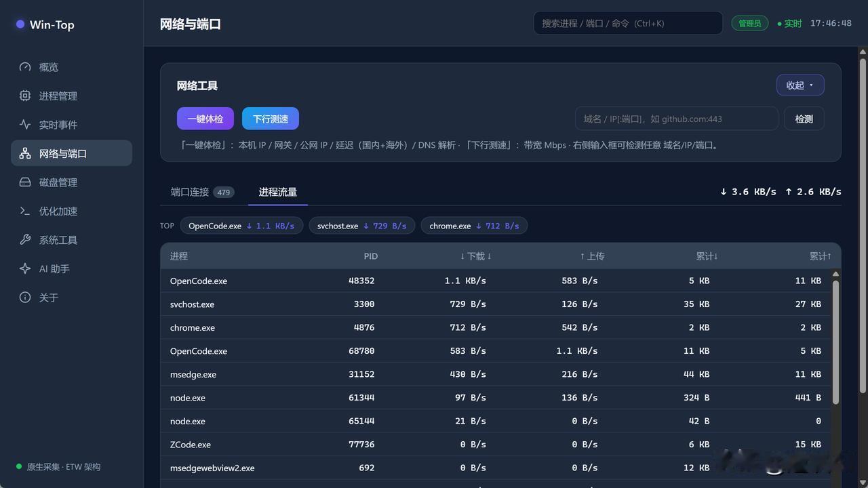The width and height of the screenshot is (868, 488).
Task: Select the chrome.exe table row
Action: click(496, 327)
